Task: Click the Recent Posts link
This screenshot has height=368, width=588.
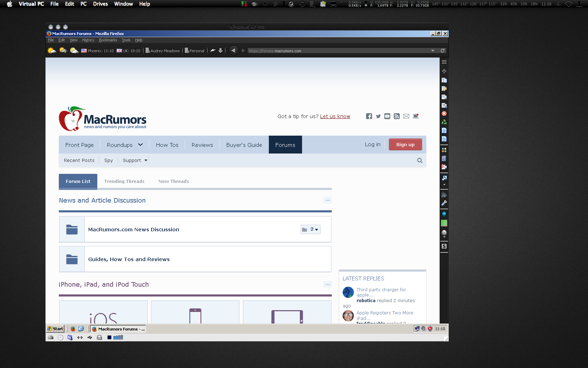Action: (79, 161)
